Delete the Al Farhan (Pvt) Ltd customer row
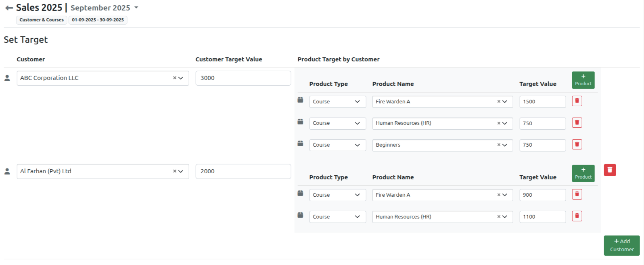Viewport: 644px width, 265px height. 610,170
